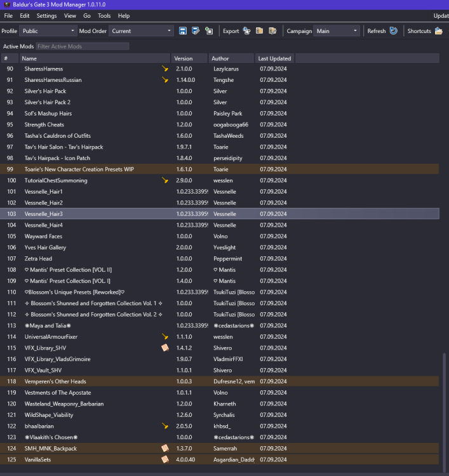449x476 pixels.
Task: Expand the Mod Order dropdown
Action: [x=141, y=30]
